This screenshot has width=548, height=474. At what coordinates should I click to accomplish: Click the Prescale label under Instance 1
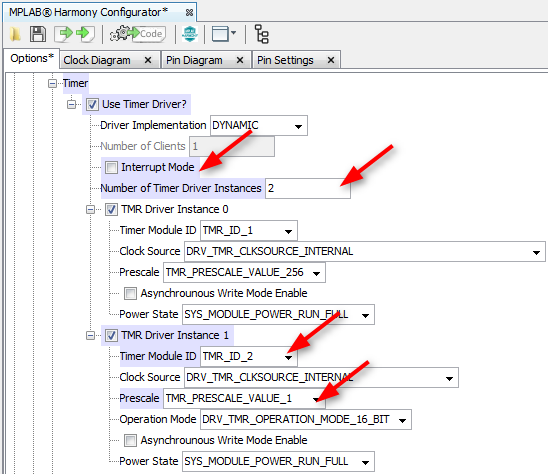tap(139, 398)
